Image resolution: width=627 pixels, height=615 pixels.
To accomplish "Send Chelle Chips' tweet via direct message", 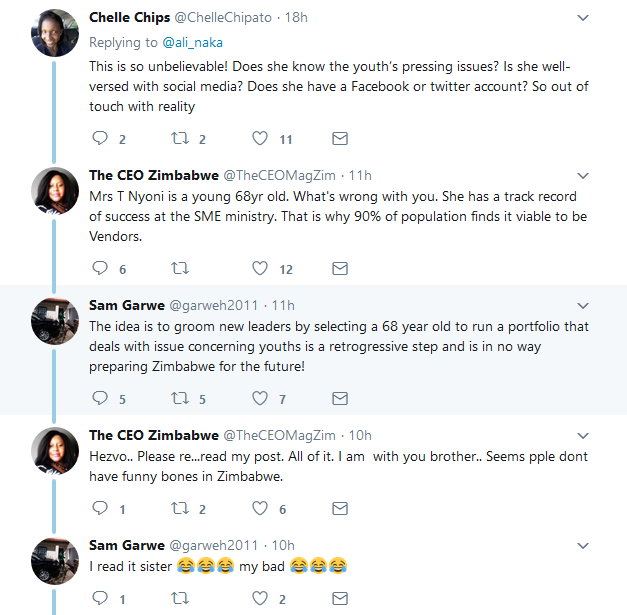I will 340,138.
